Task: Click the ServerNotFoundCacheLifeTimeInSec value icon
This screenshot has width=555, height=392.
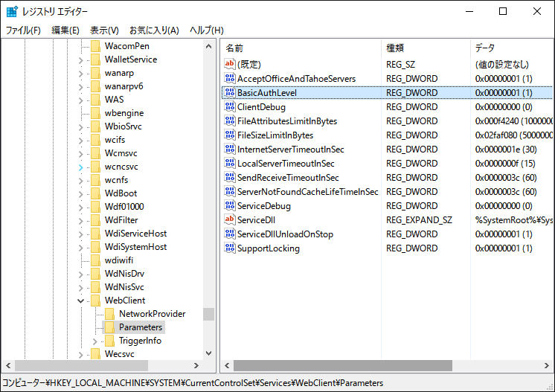Action: (x=230, y=192)
